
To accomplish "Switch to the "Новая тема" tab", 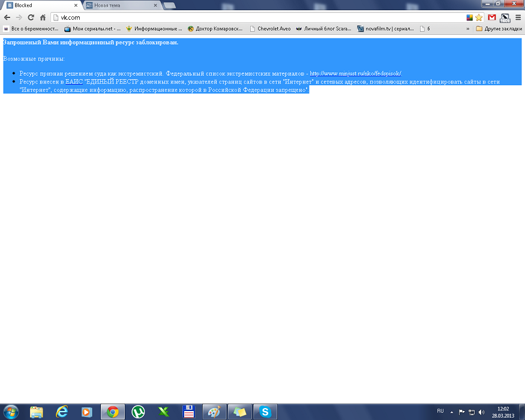I will (120, 5).
